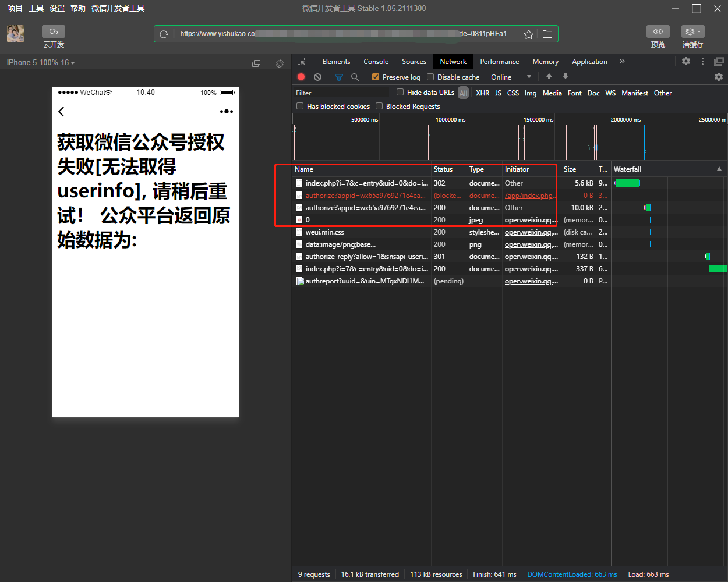Switch to the Elements tab
This screenshot has width=728, height=582.
coord(336,62)
